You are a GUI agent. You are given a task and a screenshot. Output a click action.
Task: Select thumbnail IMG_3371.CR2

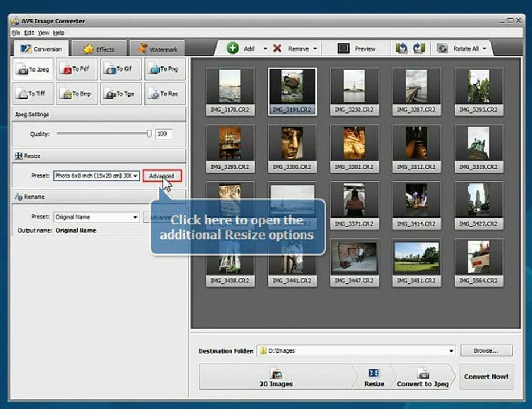354,206
